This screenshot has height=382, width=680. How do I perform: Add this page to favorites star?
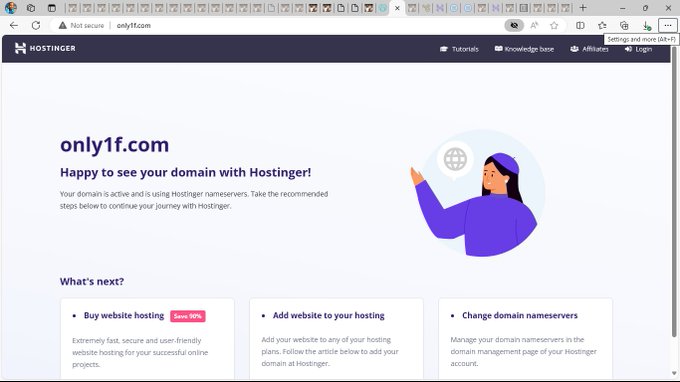(x=554, y=26)
